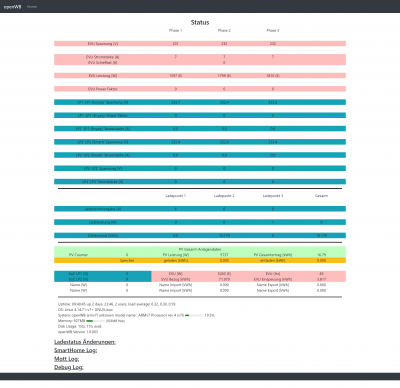Click the PV Gesamtertrag [kWh] label

point(273,255)
